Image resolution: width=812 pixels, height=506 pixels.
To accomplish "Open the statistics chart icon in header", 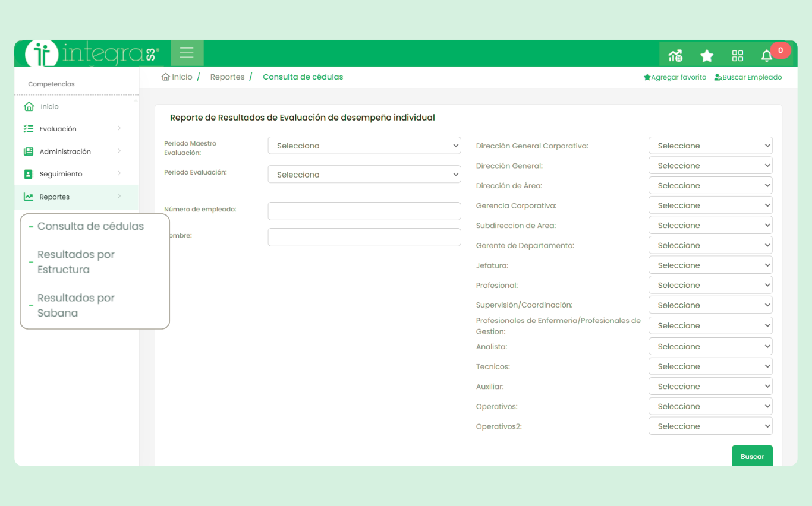I will click(675, 56).
